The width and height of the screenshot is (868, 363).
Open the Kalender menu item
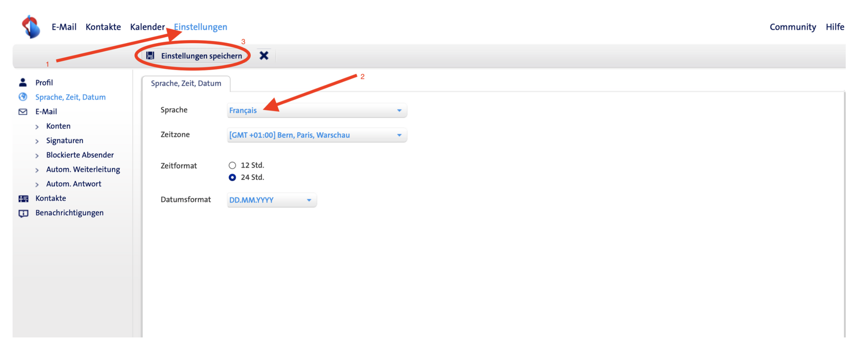click(147, 27)
